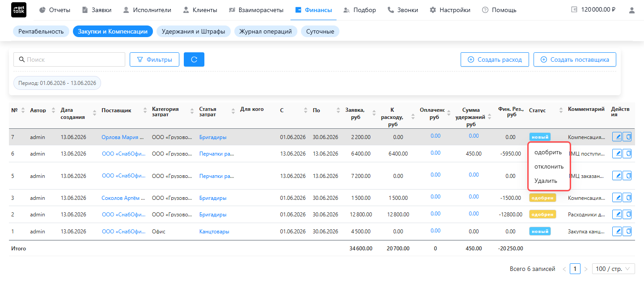
Task: Duplicate row 6 with copy icon
Action: (x=627, y=153)
